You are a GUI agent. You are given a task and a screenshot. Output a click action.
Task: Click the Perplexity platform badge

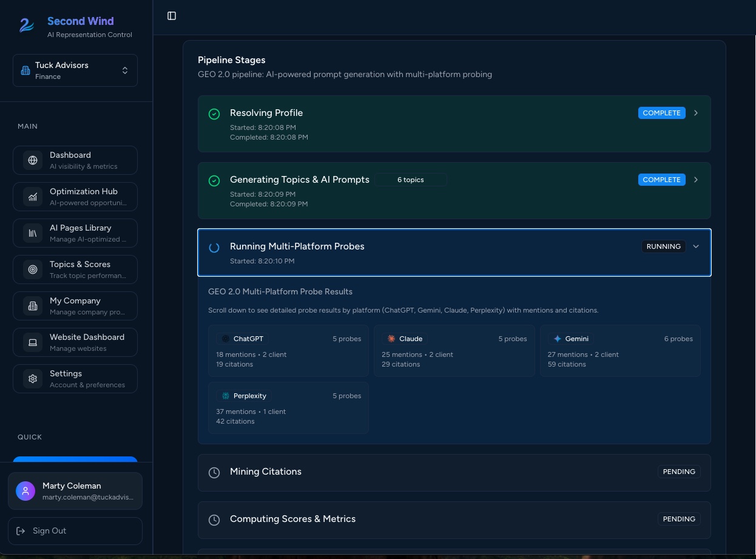[245, 396]
